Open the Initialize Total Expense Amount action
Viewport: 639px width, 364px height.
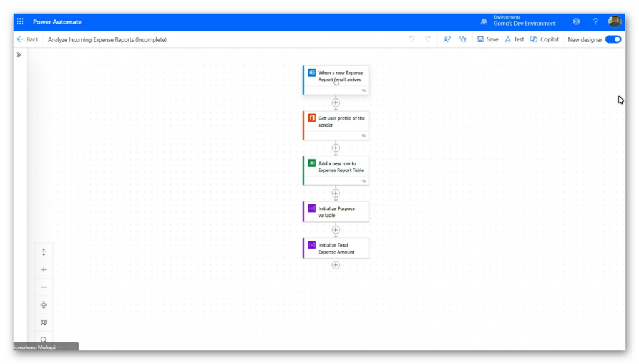(x=336, y=248)
